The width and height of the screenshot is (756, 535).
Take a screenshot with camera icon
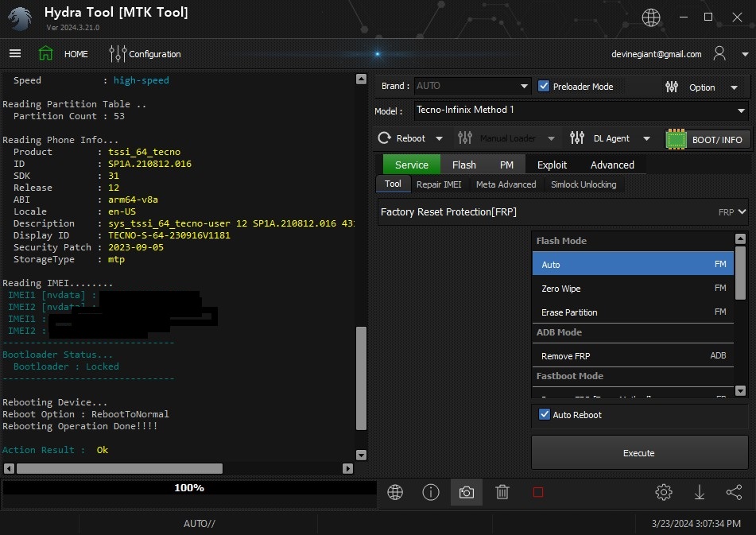click(x=466, y=492)
